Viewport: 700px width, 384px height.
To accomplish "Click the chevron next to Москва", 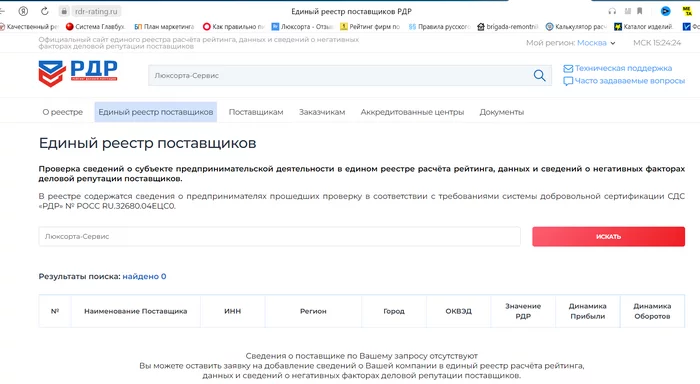I will pos(612,43).
